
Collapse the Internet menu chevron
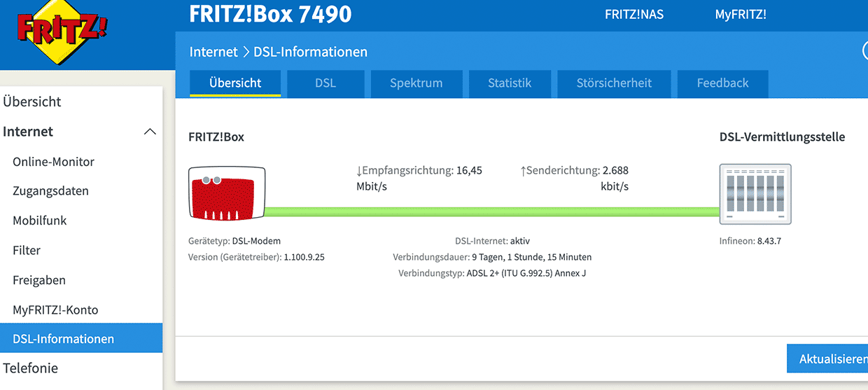[150, 132]
